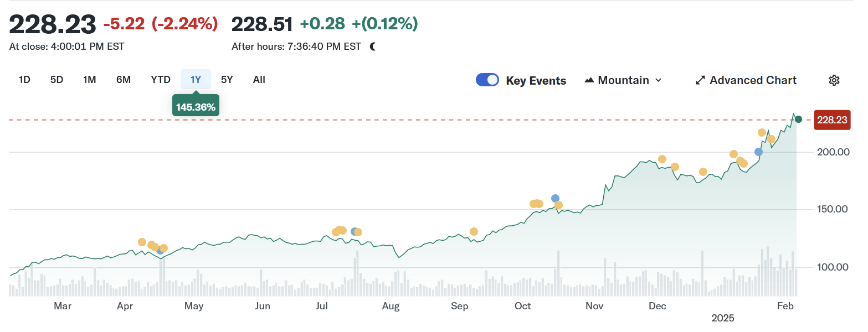Click the green current-price dot at chart end
Screen dimensions: 868x332
point(798,119)
